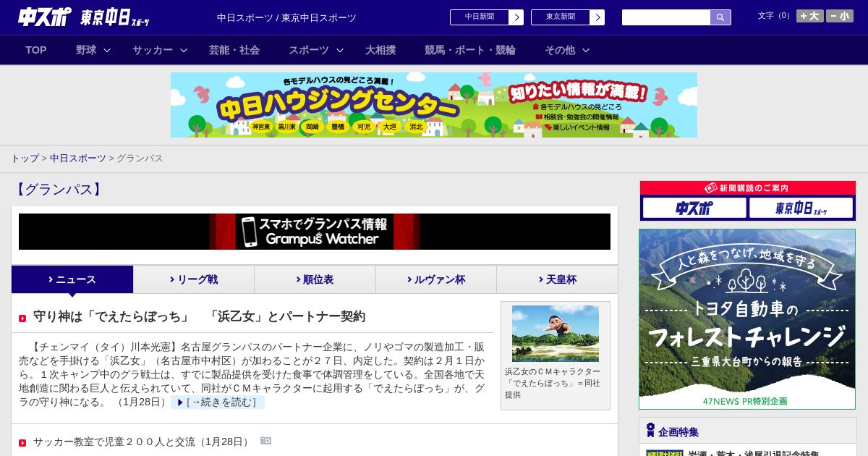Switch to the ルヴァン杯 tab
The height and width of the screenshot is (456, 868).
tap(435, 279)
